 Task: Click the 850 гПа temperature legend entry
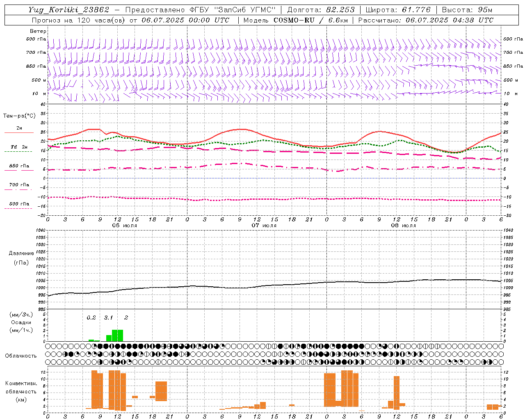[x=19, y=166]
